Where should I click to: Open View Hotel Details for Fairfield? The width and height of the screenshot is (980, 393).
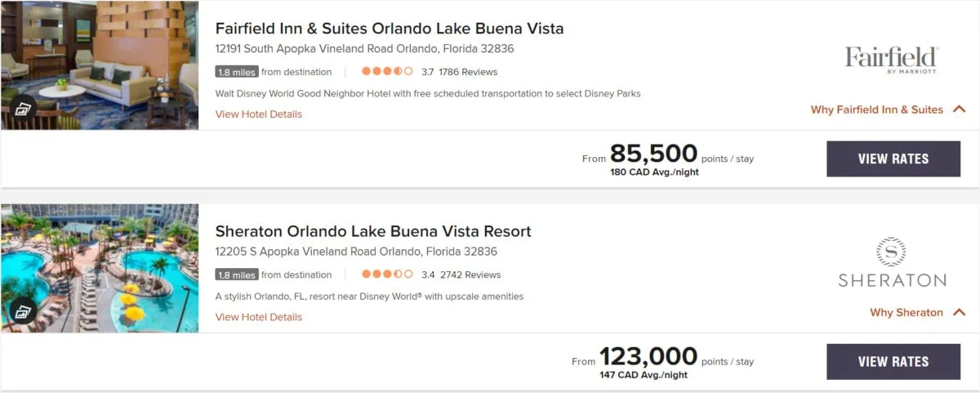tap(258, 114)
